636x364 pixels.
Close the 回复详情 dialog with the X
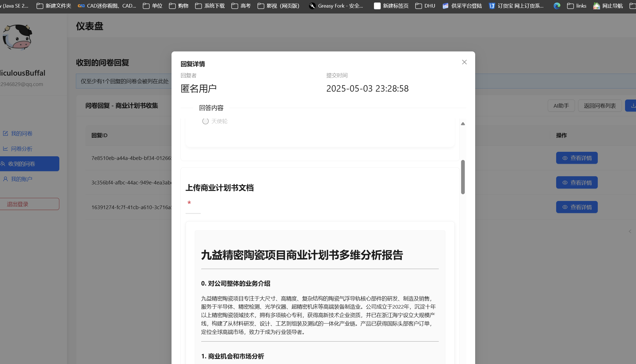pyautogui.click(x=464, y=62)
